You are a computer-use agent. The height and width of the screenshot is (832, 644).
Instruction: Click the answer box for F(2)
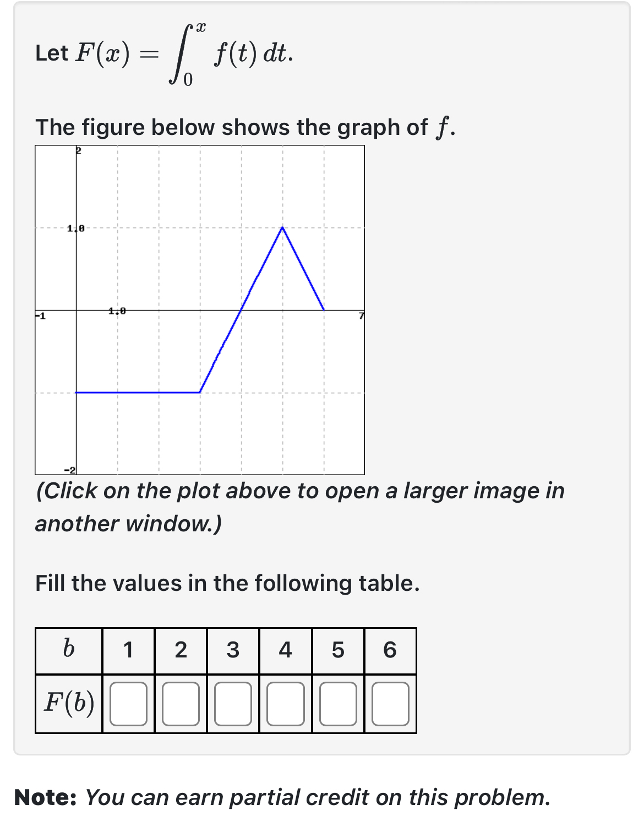pos(181,703)
